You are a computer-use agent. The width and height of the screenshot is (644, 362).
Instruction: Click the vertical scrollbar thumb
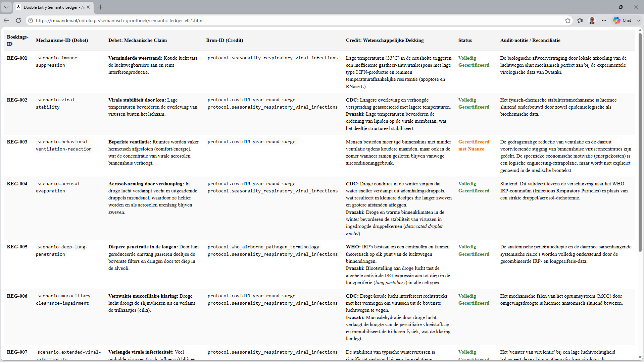tap(640, 142)
